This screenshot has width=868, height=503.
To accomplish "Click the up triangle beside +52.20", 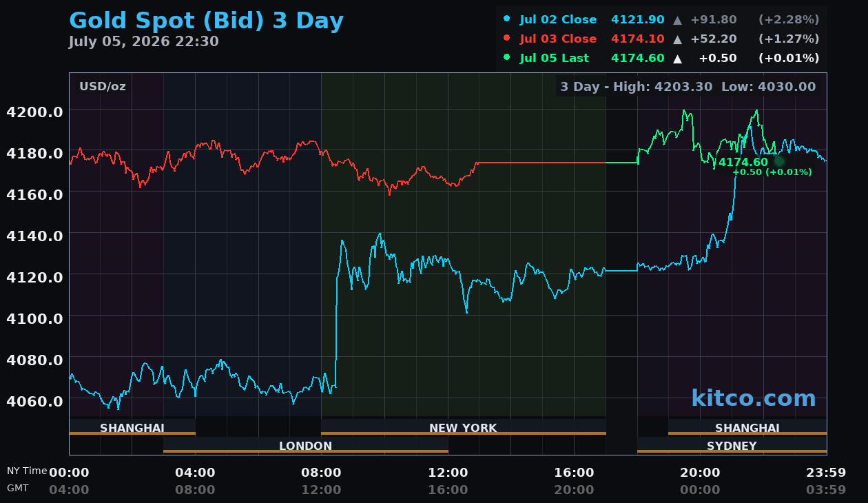I will click(678, 39).
